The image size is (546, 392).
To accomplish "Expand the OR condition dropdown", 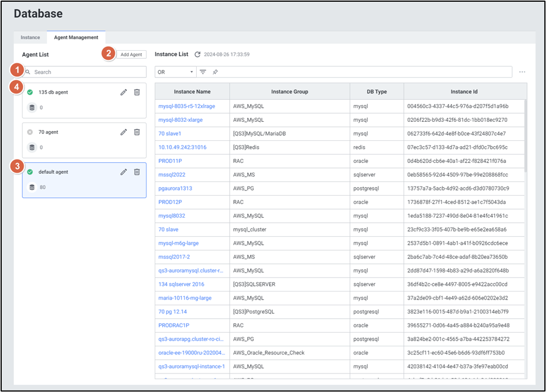I will pos(175,72).
